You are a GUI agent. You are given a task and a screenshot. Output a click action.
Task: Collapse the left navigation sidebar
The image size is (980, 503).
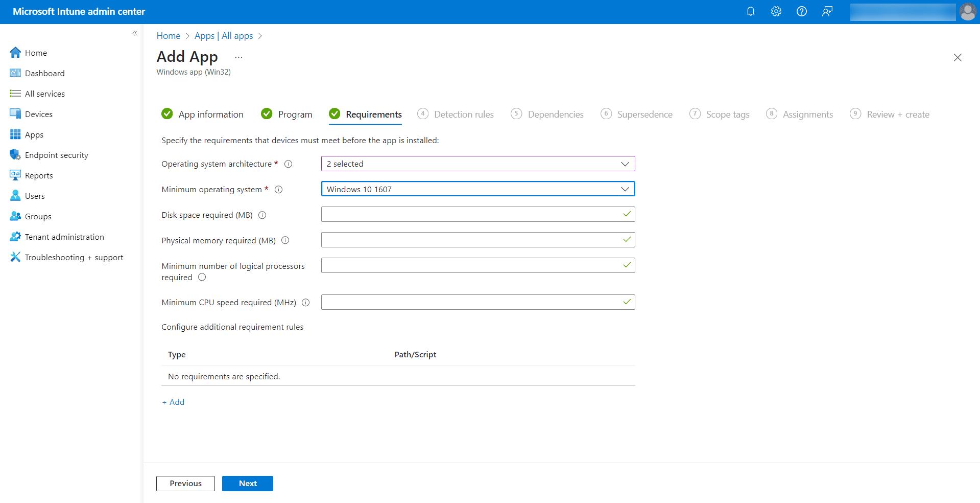pyautogui.click(x=135, y=33)
